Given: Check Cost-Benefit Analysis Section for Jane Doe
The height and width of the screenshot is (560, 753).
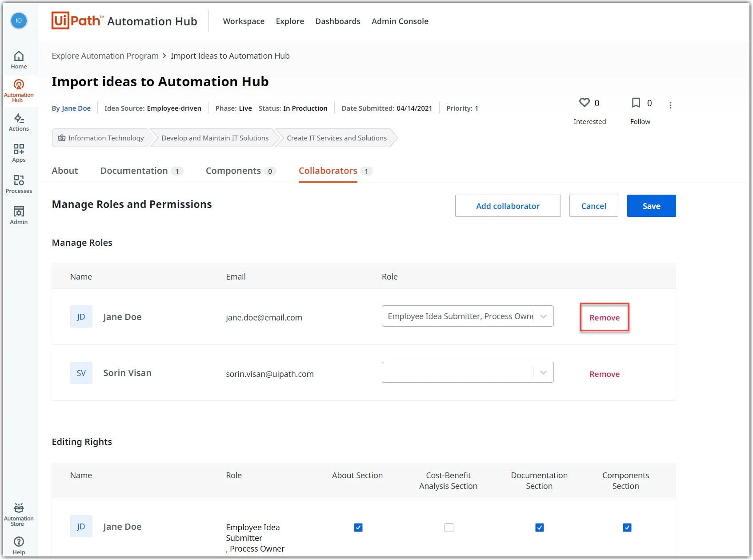Looking at the screenshot, I should [449, 528].
